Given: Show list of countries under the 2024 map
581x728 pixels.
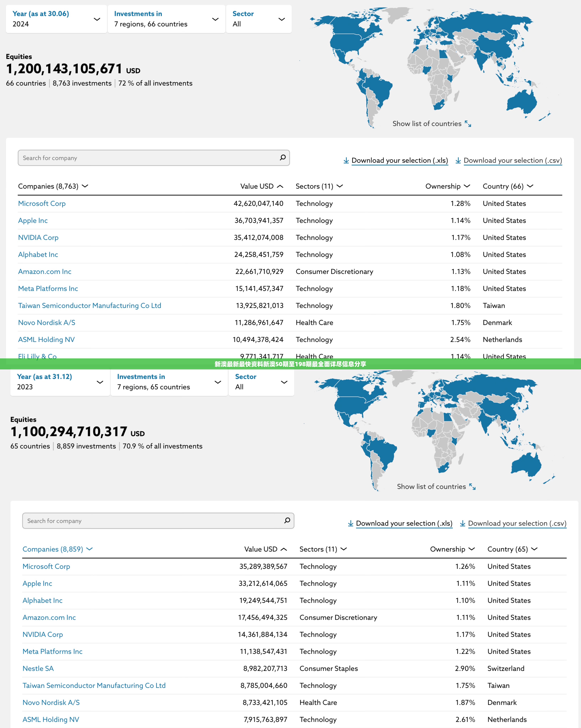Looking at the screenshot, I should click(427, 124).
